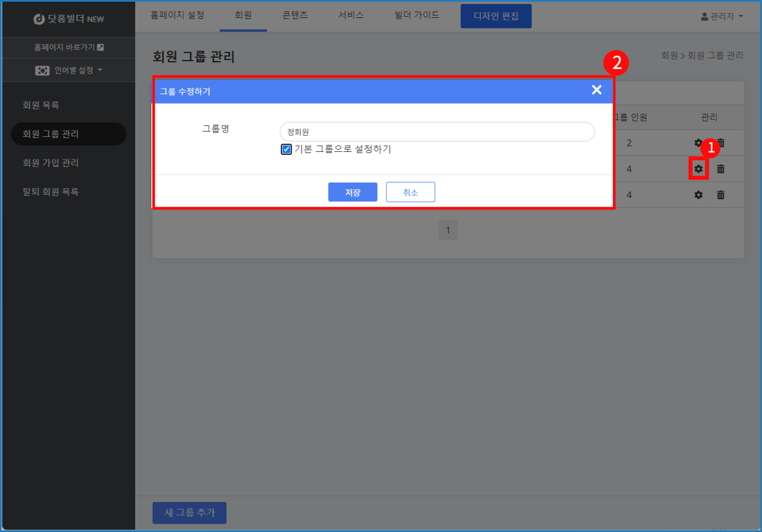Click the gear icon in the third row
Image resolution: width=762 pixels, height=532 pixels.
pyautogui.click(x=698, y=195)
